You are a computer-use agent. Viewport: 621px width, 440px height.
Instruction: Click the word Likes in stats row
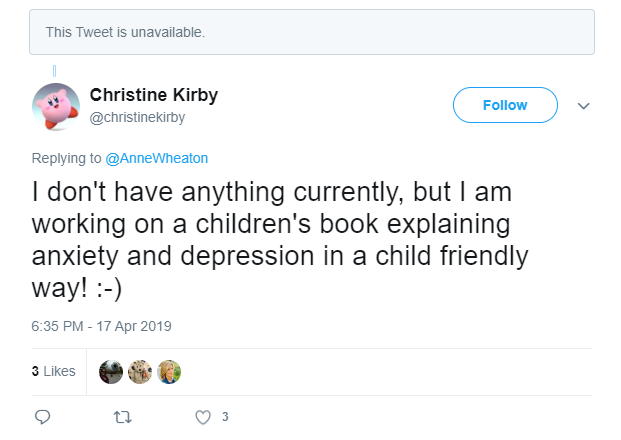59,371
